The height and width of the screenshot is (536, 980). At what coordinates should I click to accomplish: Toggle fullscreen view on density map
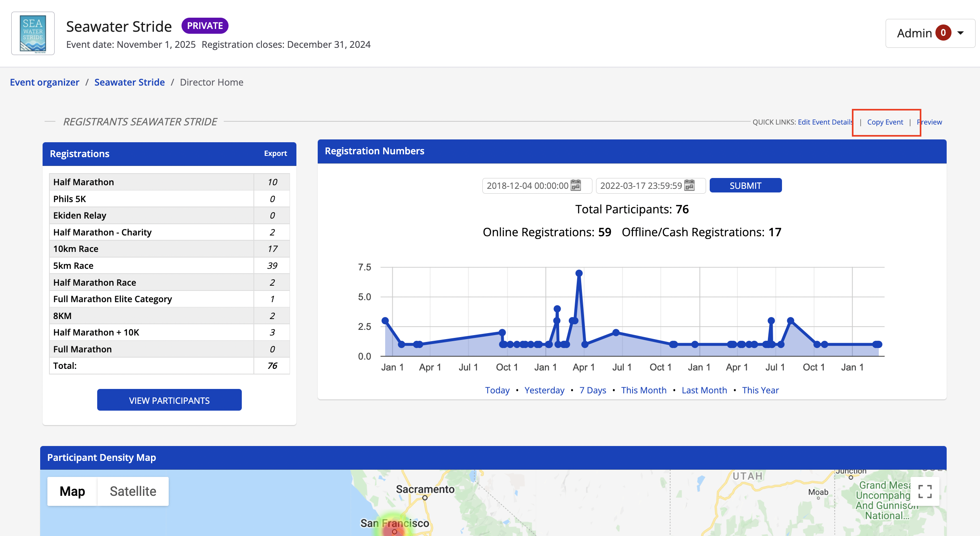pos(925,491)
